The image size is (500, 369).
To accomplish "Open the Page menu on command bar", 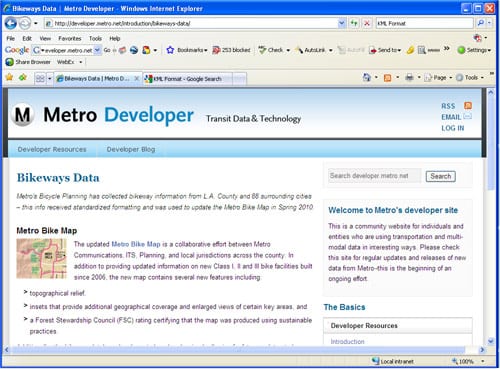I will pyautogui.click(x=438, y=77).
